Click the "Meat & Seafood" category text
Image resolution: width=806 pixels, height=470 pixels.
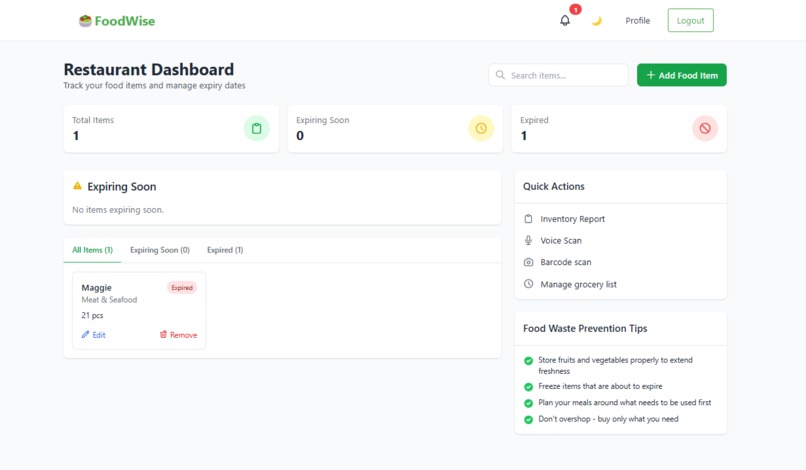pos(109,300)
